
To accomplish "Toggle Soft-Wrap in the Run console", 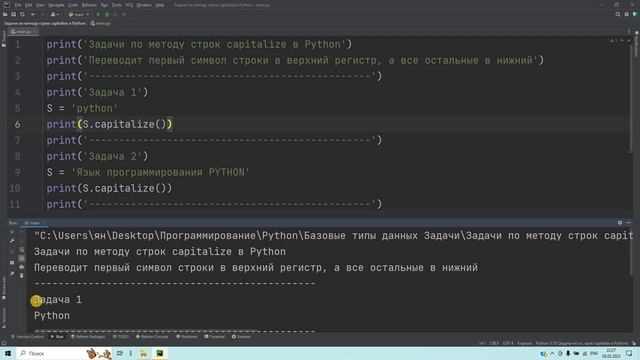I will 22,250.
